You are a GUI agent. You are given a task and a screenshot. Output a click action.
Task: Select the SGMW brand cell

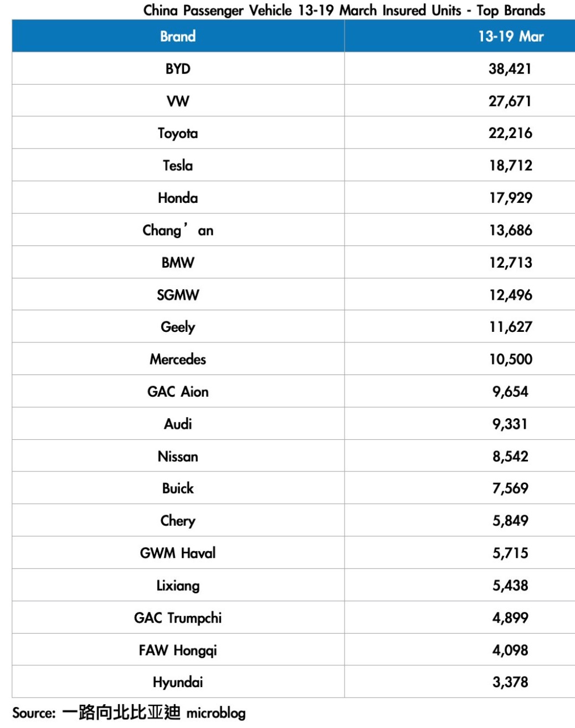click(178, 295)
